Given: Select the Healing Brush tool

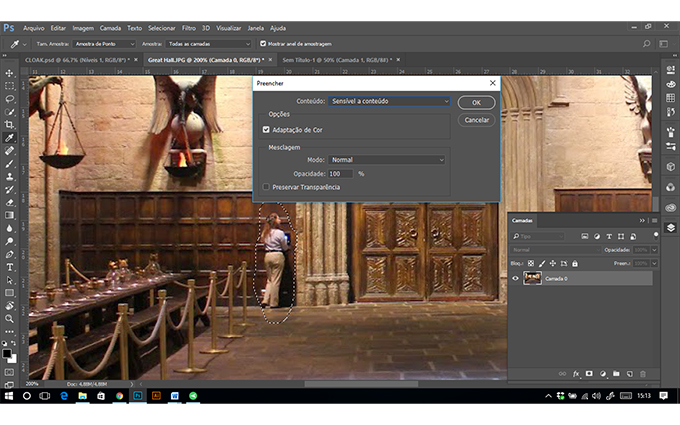Looking at the screenshot, I should (x=9, y=151).
